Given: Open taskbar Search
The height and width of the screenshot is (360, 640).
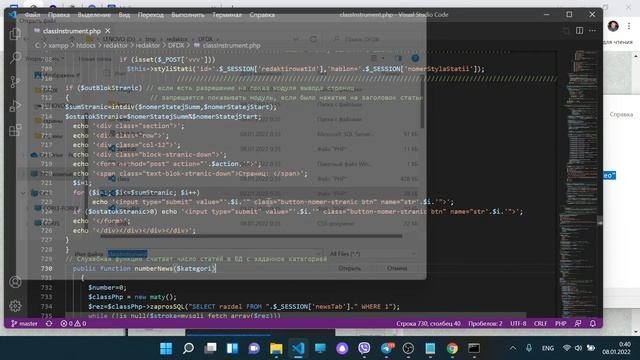Looking at the screenshot, I should [188, 348].
